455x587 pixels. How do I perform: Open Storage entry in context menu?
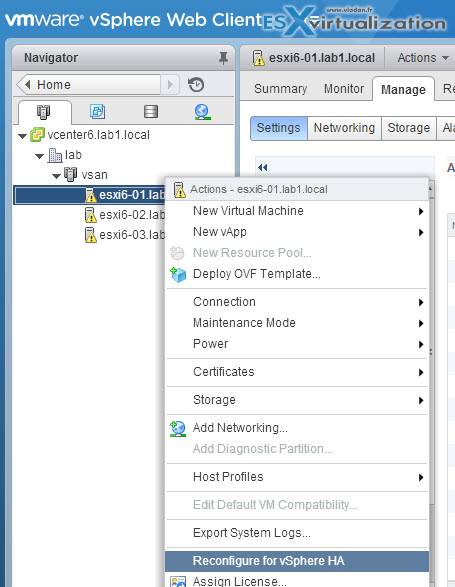pos(297,400)
